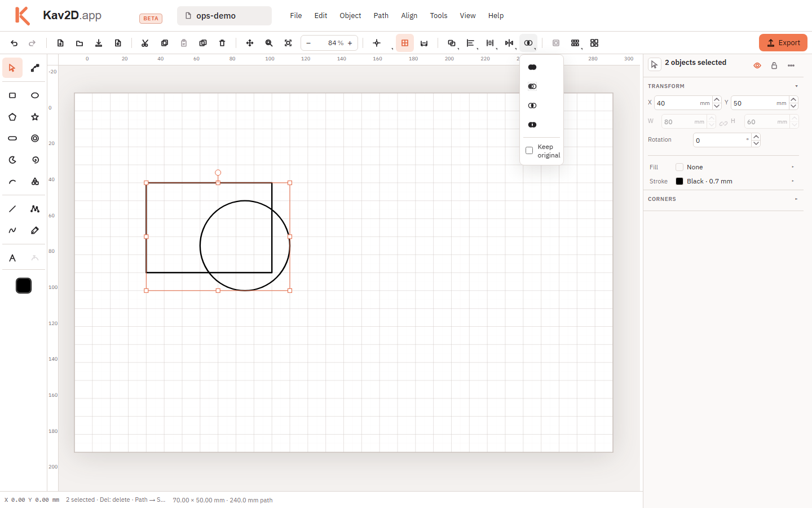Choose the exclude boolean option at the bottom

[x=532, y=125]
